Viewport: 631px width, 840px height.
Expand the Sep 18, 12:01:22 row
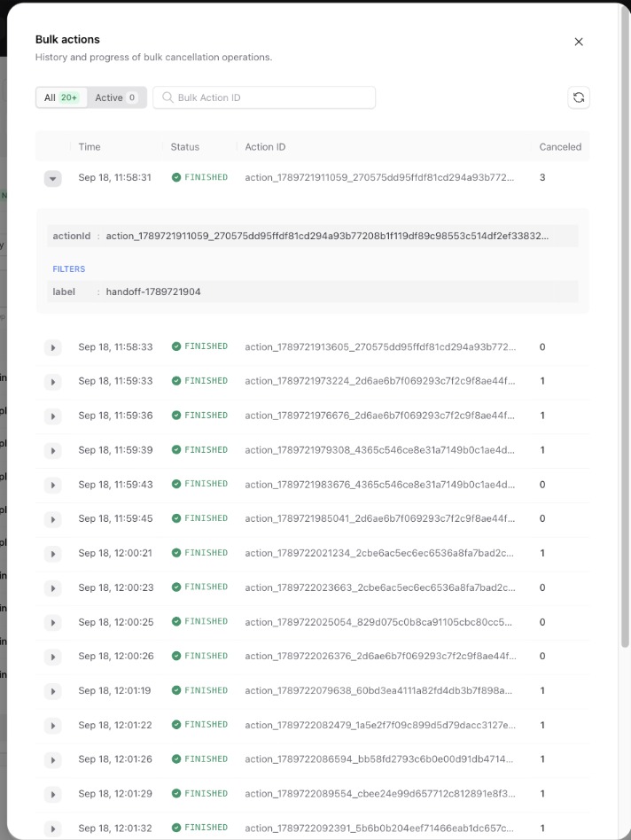pos(52,726)
